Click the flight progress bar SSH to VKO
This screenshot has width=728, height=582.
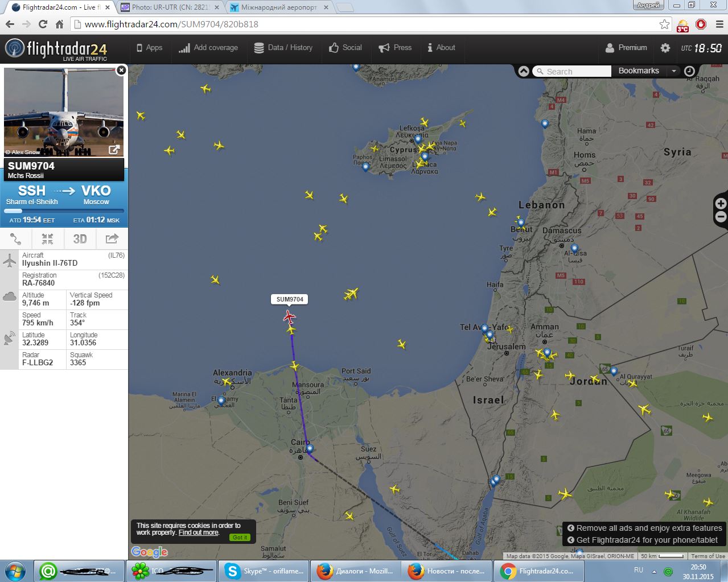click(64, 211)
